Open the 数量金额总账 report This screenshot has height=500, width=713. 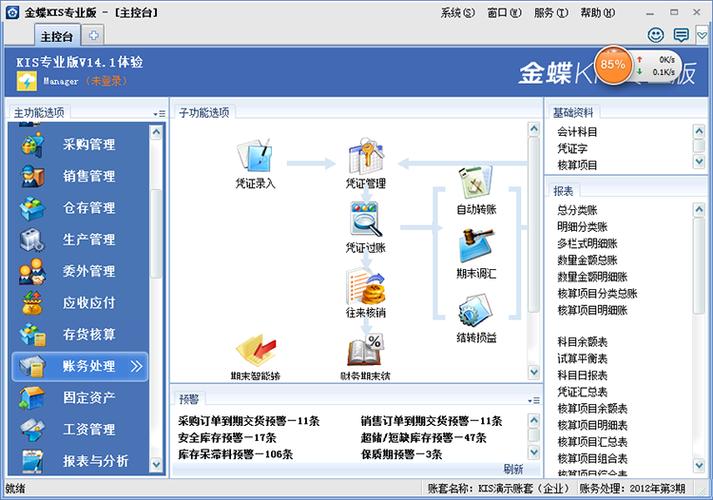coord(587,260)
